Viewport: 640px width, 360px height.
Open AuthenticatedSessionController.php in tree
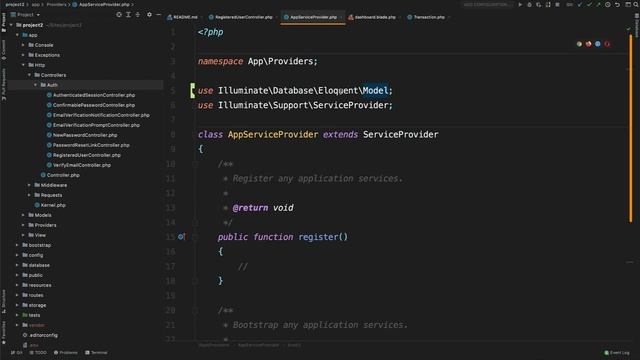(x=94, y=95)
